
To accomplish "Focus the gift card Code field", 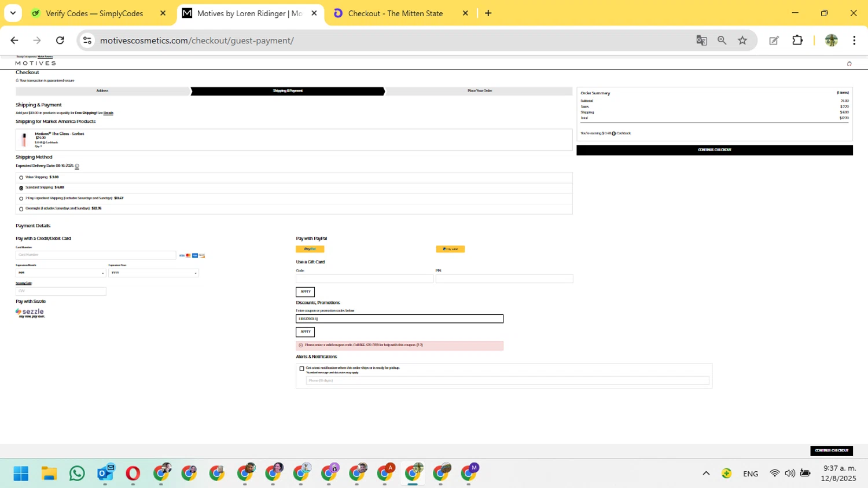I will tap(365, 279).
